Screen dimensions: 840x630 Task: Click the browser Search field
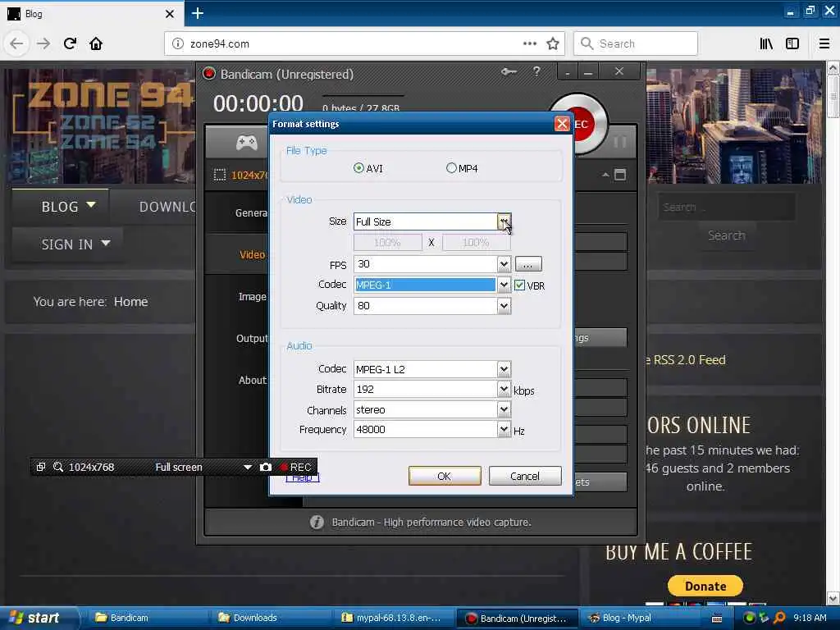coord(636,43)
